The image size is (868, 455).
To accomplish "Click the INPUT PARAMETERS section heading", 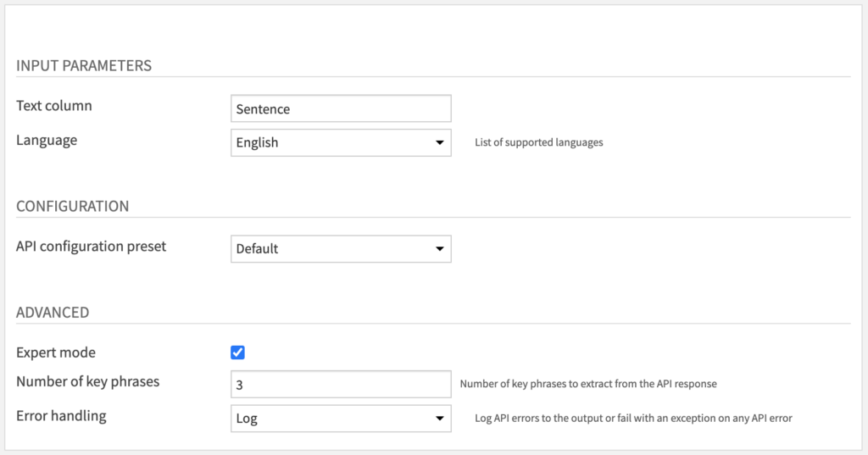I will pyautogui.click(x=84, y=65).
